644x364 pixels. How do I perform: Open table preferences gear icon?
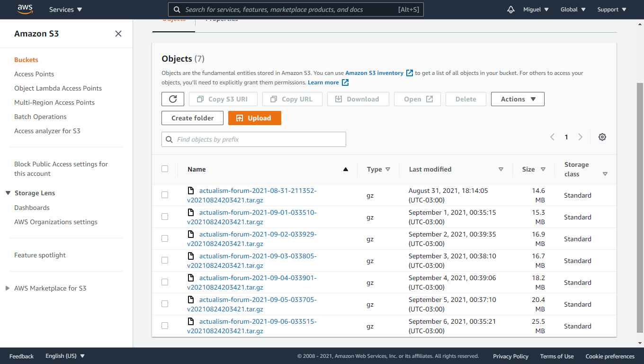pyautogui.click(x=602, y=137)
